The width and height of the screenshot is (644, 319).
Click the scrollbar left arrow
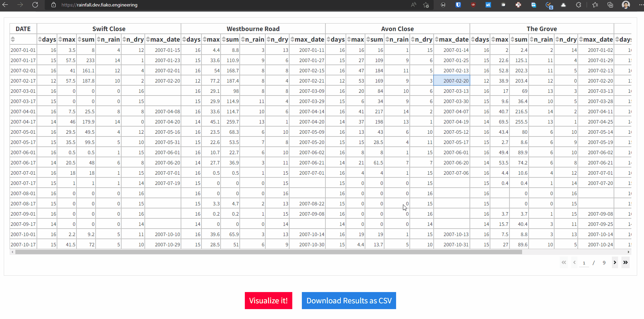(x=13, y=252)
